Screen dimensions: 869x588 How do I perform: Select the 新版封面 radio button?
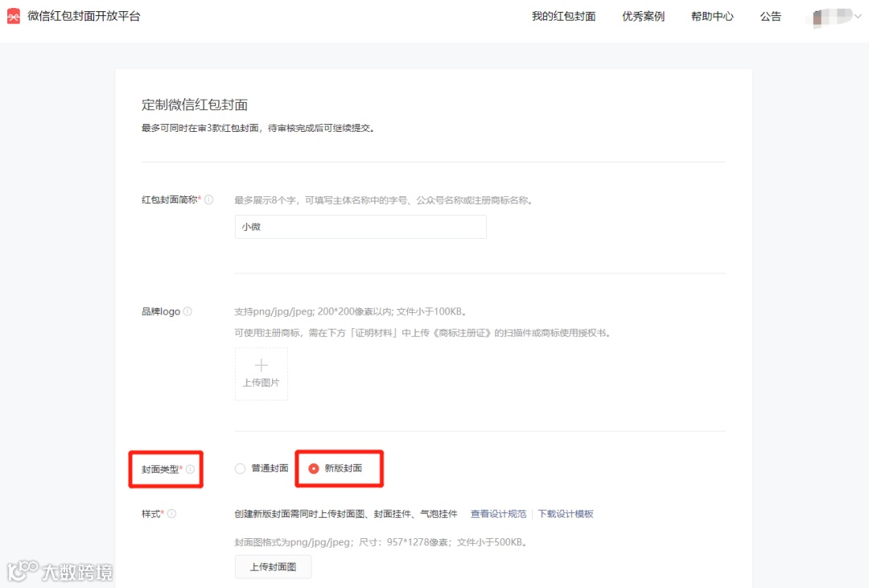pos(314,469)
